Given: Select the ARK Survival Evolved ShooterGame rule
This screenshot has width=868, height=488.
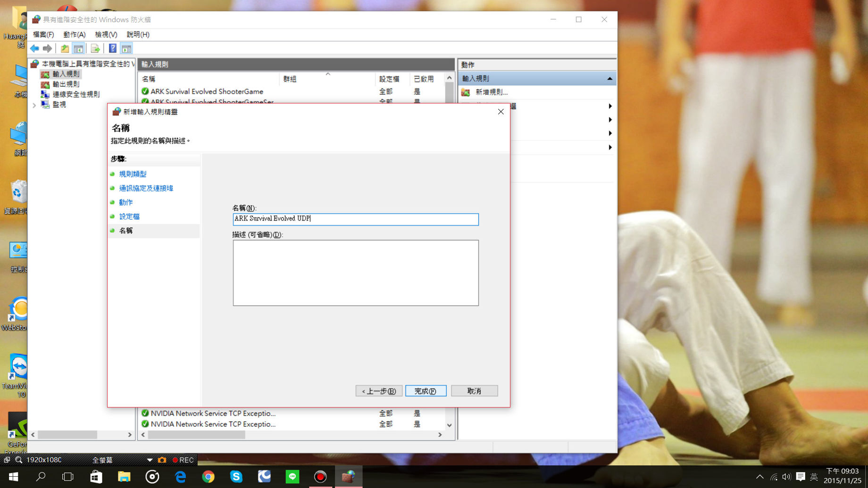Looking at the screenshot, I should tap(207, 91).
